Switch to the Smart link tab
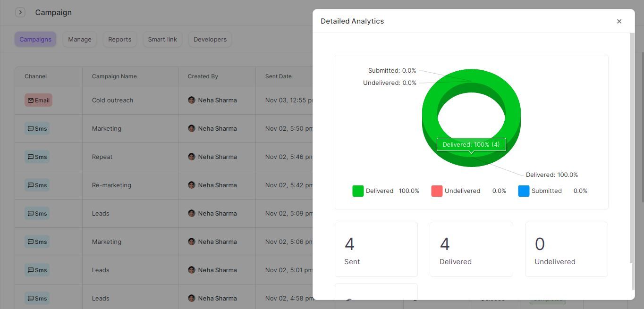 [x=162, y=39]
